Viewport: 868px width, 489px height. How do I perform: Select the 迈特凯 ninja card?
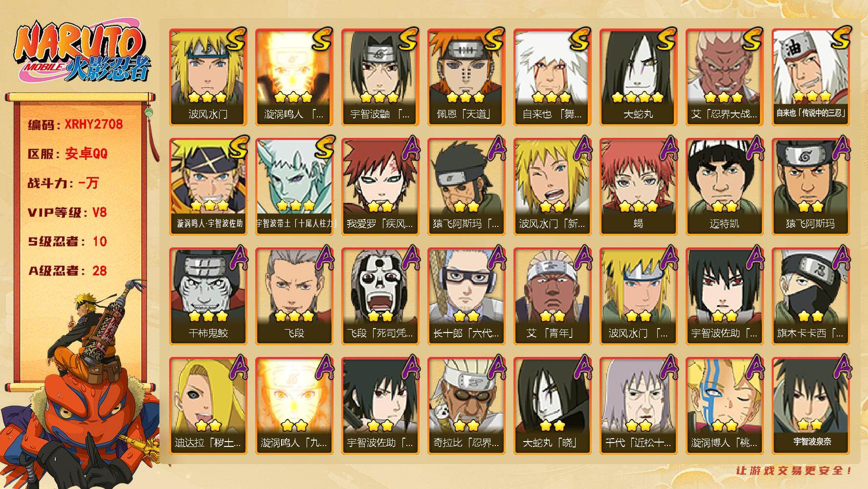coord(725,187)
